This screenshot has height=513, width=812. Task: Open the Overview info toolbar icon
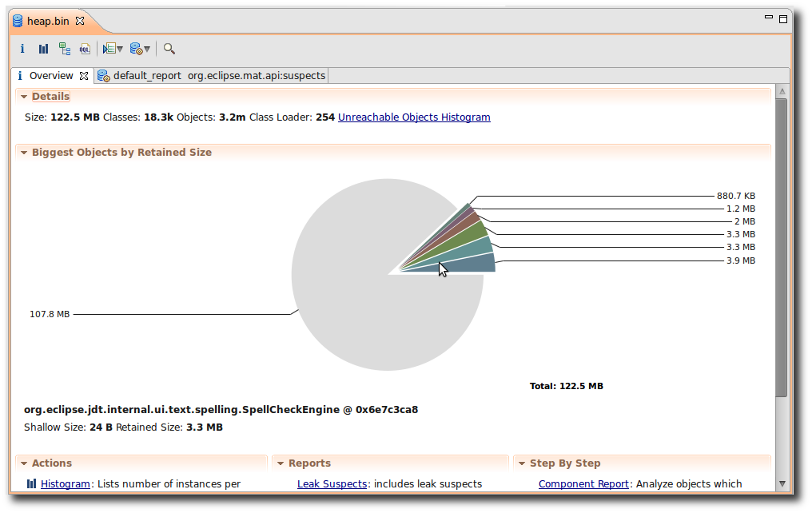22,49
